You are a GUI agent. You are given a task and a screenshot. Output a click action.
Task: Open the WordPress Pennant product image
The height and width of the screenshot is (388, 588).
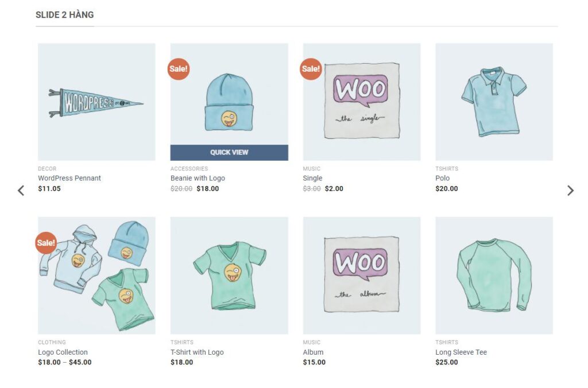point(96,102)
